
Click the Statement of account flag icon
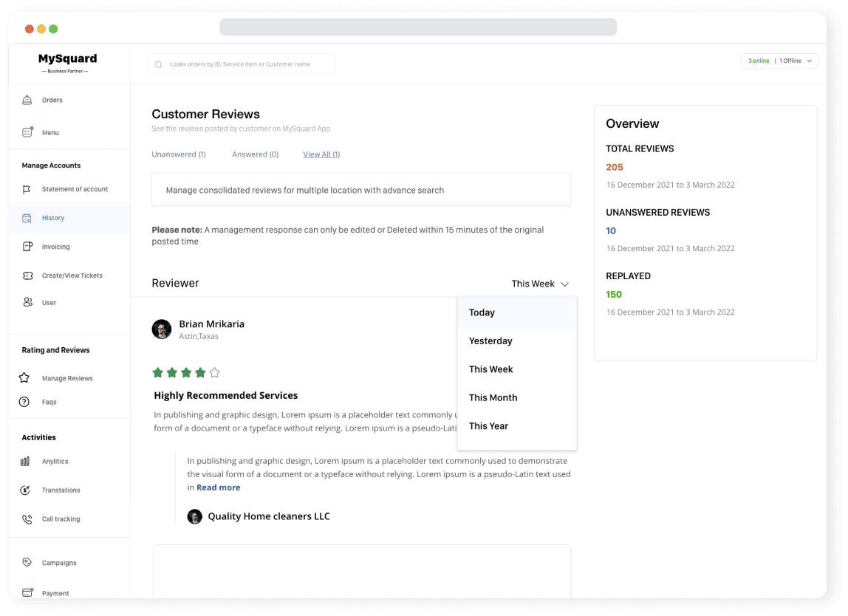(x=26, y=189)
